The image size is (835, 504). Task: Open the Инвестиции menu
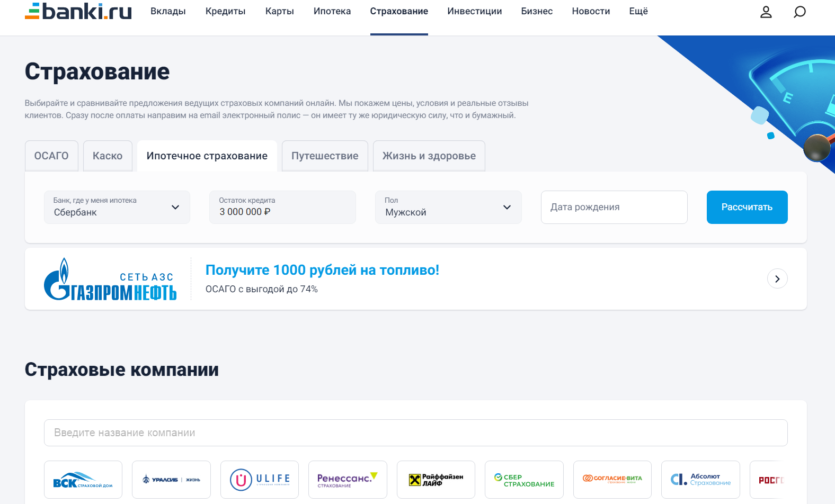pos(475,11)
